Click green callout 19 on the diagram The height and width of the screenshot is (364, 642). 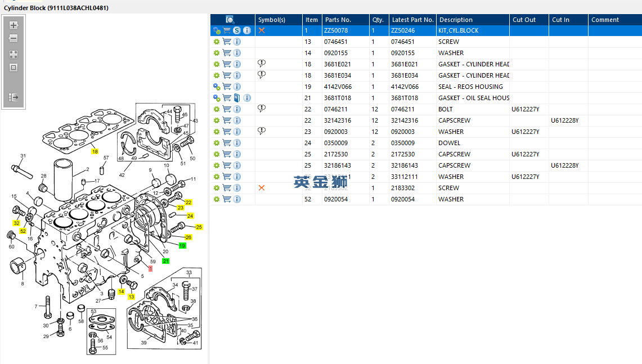[x=182, y=246]
